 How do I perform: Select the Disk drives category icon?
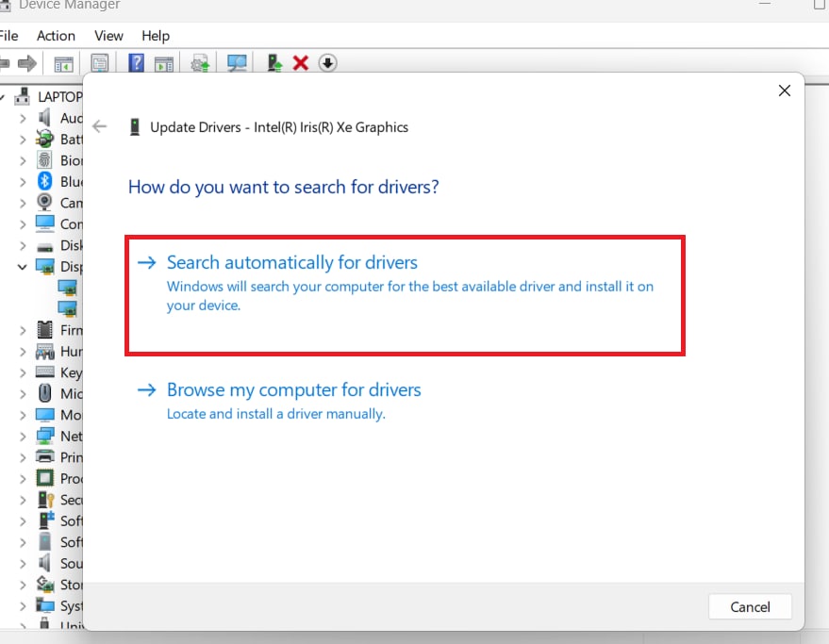[45, 246]
